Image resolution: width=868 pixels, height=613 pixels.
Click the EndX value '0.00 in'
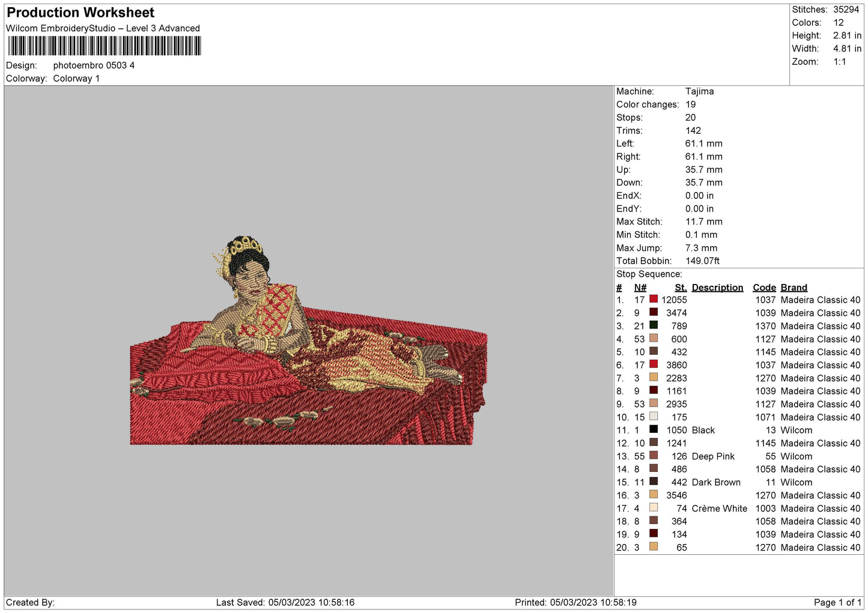point(700,196)
